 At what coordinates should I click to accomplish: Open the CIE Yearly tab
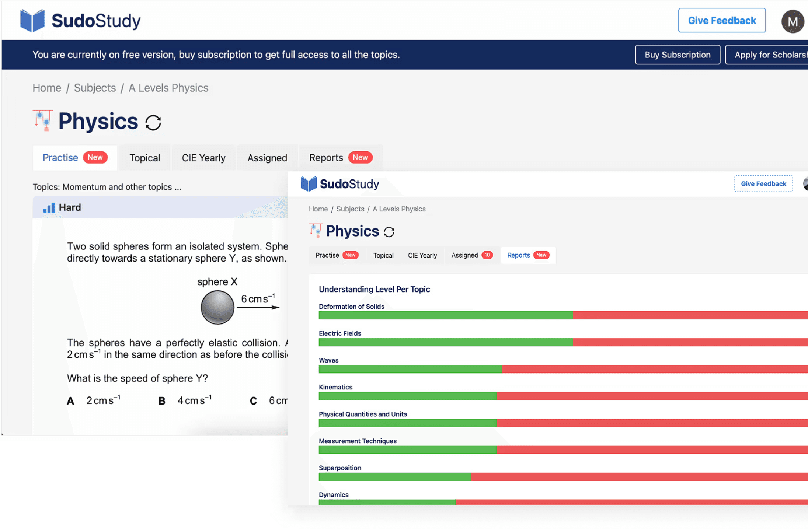tap(203, 158)
